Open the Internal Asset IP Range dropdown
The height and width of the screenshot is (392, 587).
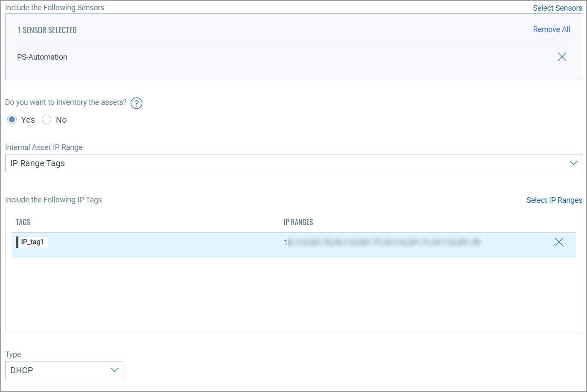pos(293,163)
